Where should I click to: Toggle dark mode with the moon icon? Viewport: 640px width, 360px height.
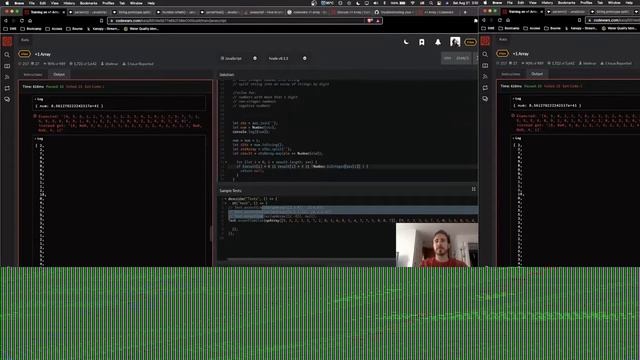406,42
